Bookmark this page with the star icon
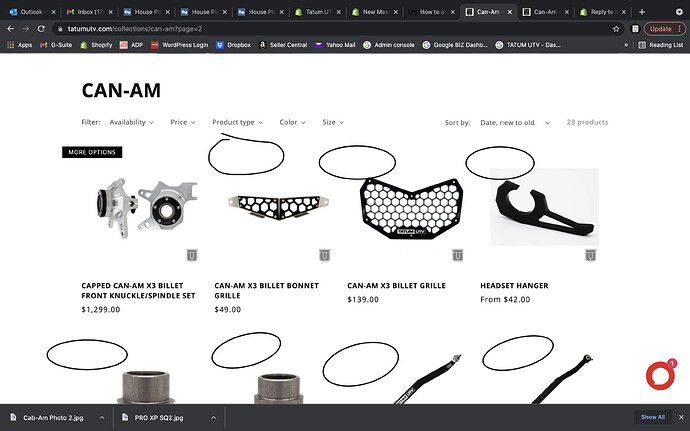Viewport: 690px width, 431px height. [616, 29]
